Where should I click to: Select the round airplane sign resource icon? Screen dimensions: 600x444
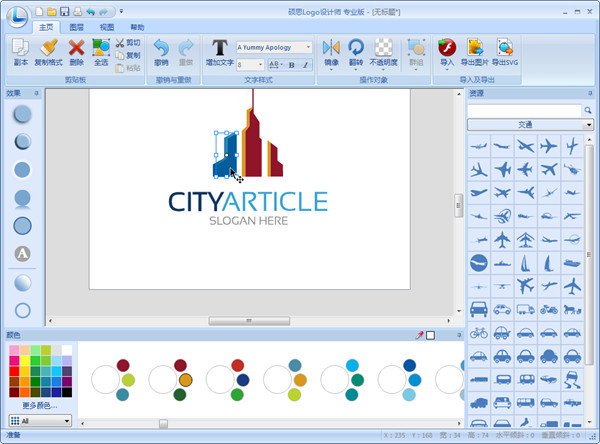(x=479, y=263)
